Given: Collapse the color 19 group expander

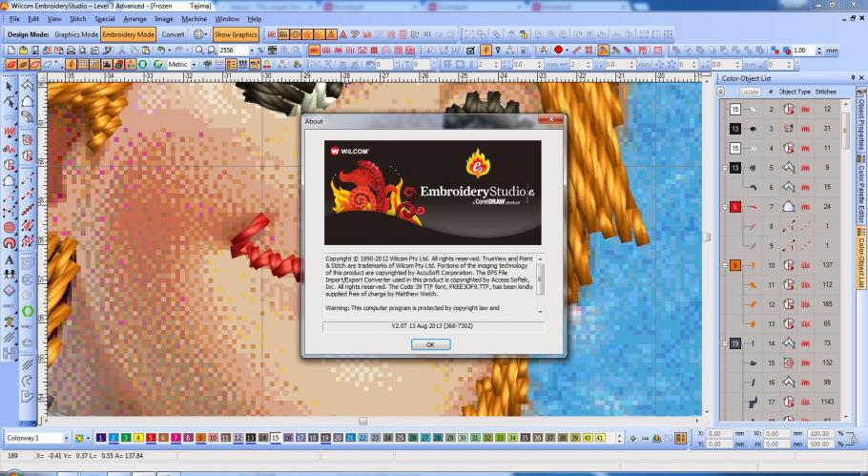Looking at the screenshot, I should tap(725, 343).
